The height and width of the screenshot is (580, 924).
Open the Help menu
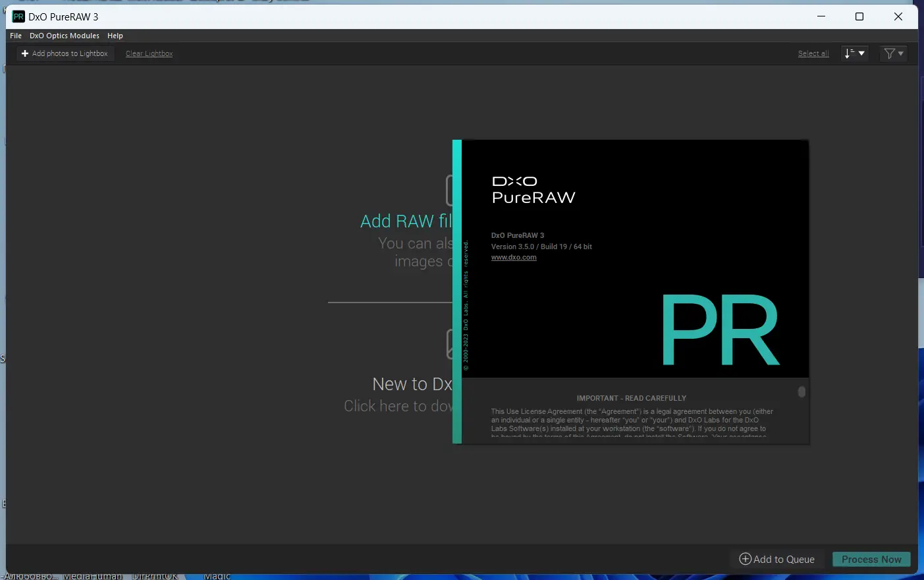click(115, 36)
